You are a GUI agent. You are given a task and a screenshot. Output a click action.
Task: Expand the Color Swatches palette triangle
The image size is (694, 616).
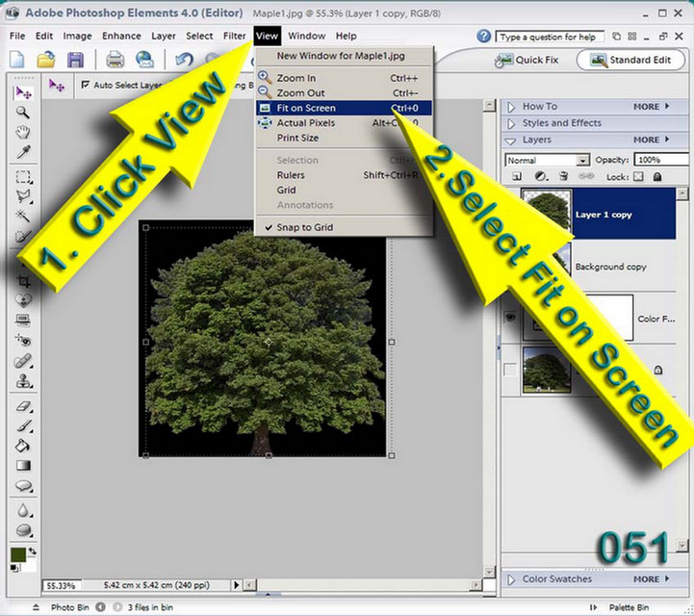511,579
